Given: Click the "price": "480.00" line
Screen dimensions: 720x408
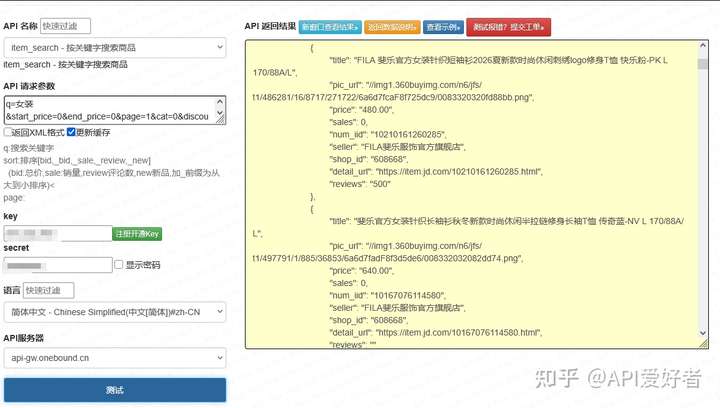Looking at the screenshot, I should [362, 110].
